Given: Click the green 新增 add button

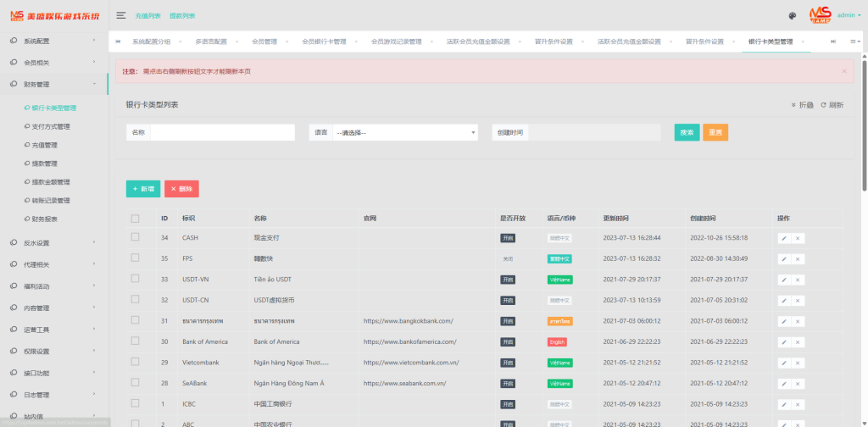Looking at the screenshot, I should click(143, 189).
